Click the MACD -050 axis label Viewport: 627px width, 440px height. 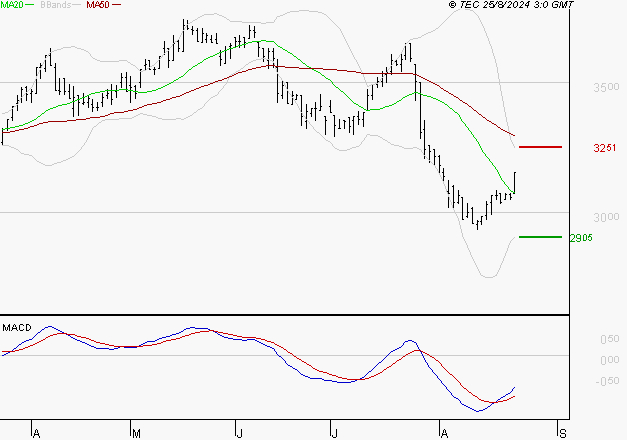coord(607,381)
